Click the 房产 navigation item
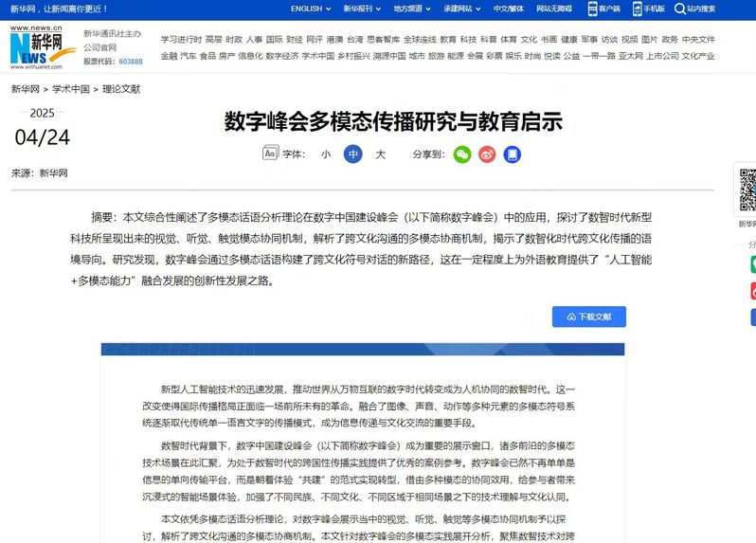This screenshot has width=756, height=543. (226, 56)
